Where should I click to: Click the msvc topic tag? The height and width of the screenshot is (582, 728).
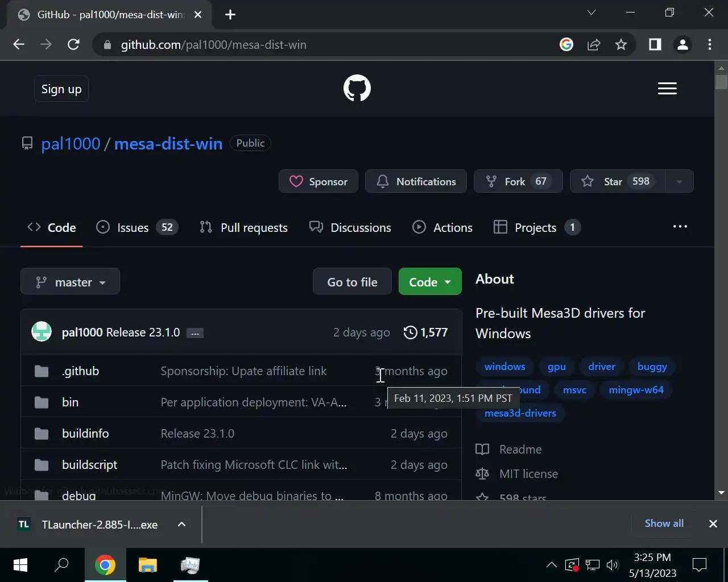(x=574, y=390)
